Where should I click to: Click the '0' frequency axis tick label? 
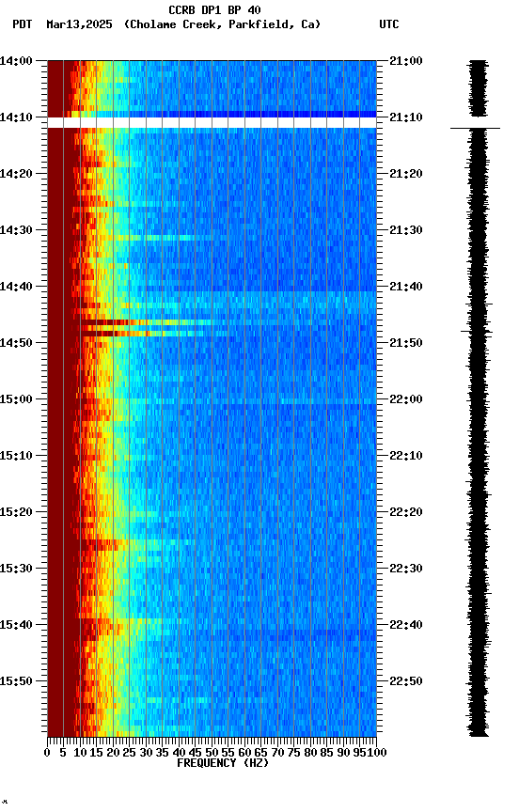tap(47, 754)
